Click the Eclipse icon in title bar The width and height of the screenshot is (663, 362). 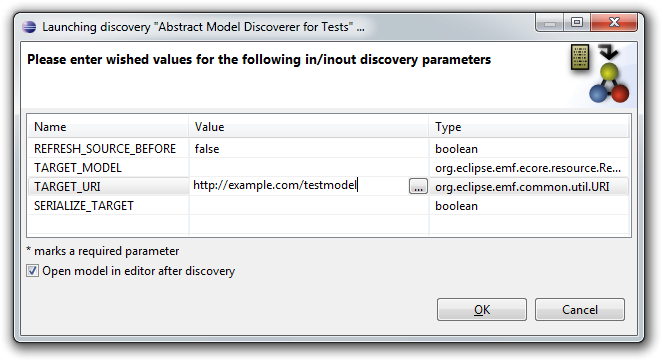(x=29, y=27)
